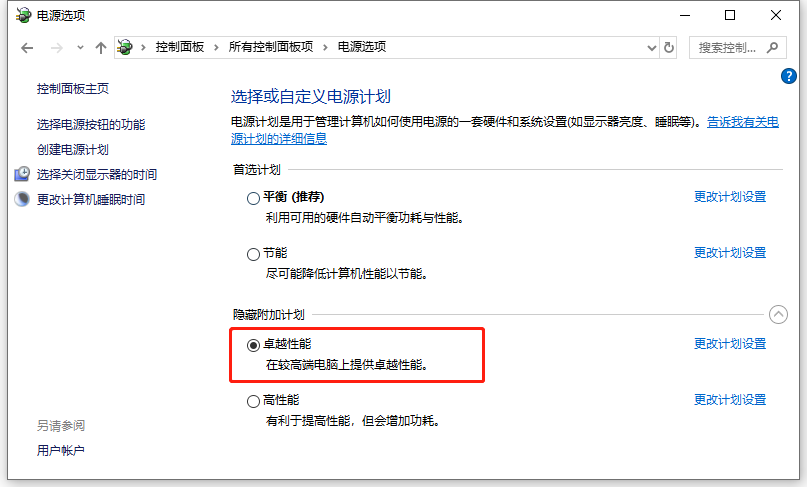Expand chevron after 控制面板 breadcrumb
The image size is (807, 487).
pos(216,47)
